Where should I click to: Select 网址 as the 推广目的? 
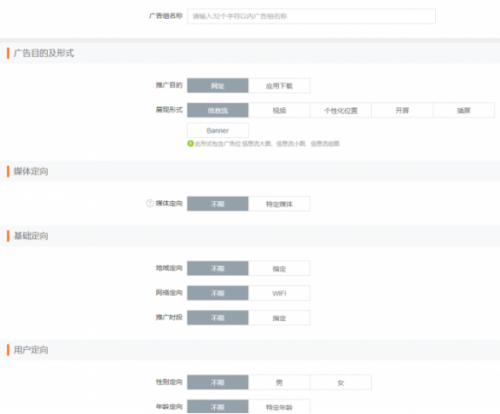coord(218,86)
